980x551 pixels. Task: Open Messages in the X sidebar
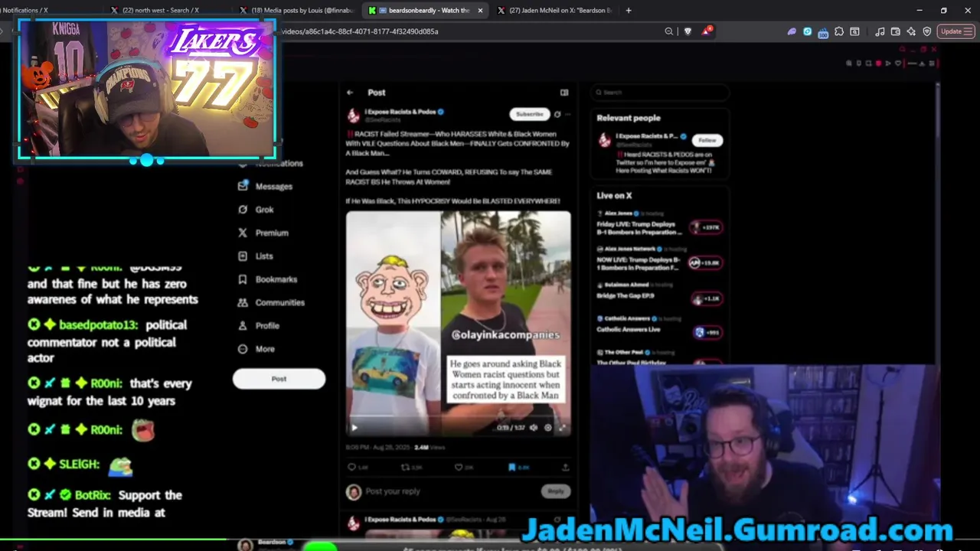pos(265,186)
